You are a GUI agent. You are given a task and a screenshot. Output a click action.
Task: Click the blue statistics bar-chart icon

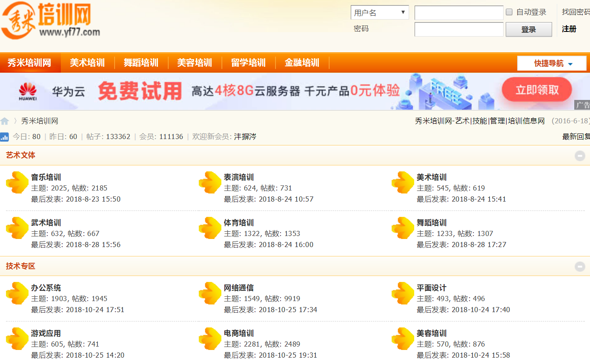4,137
